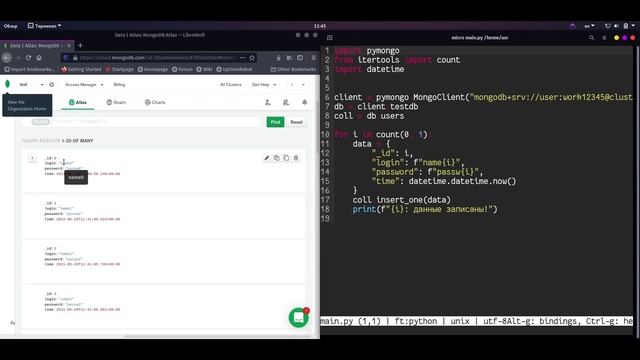Image resolution: width=640 pixels, height=360 pixels.
Task: Click the tracking protection shield icon
Action: 66,58
